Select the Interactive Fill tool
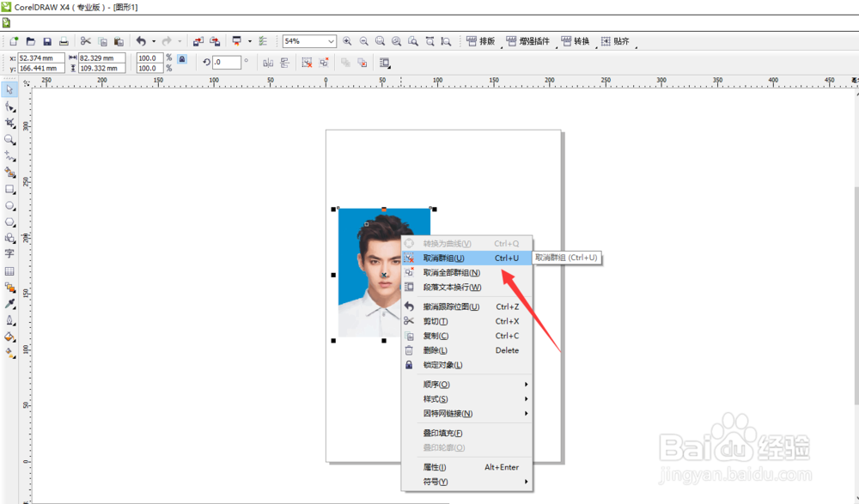The height and width of the screenshot is (504, 859). 9,353
